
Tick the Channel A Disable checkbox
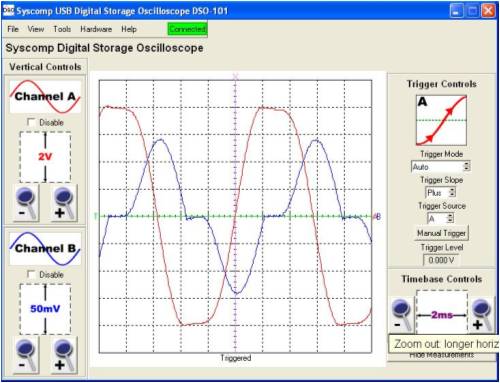click(x=31, y=122)
